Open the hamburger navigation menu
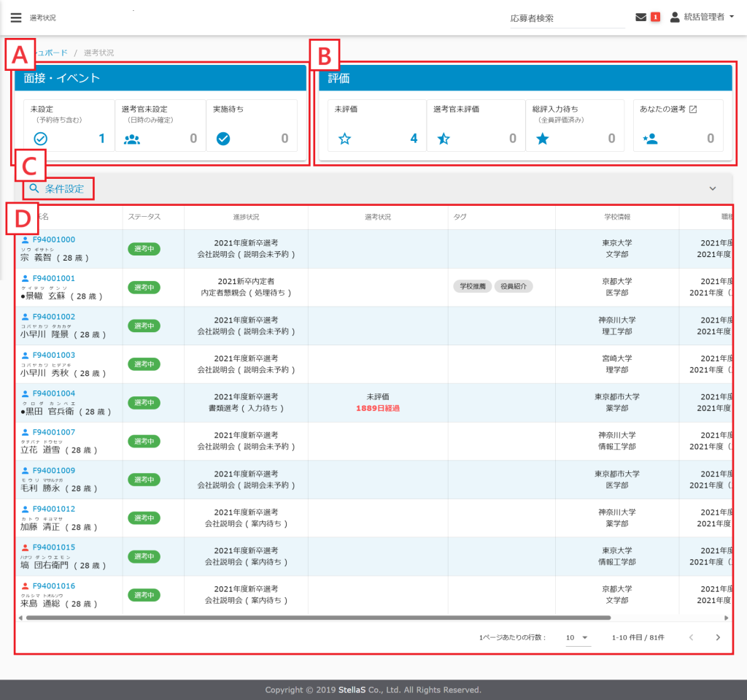 coord(15,18)
